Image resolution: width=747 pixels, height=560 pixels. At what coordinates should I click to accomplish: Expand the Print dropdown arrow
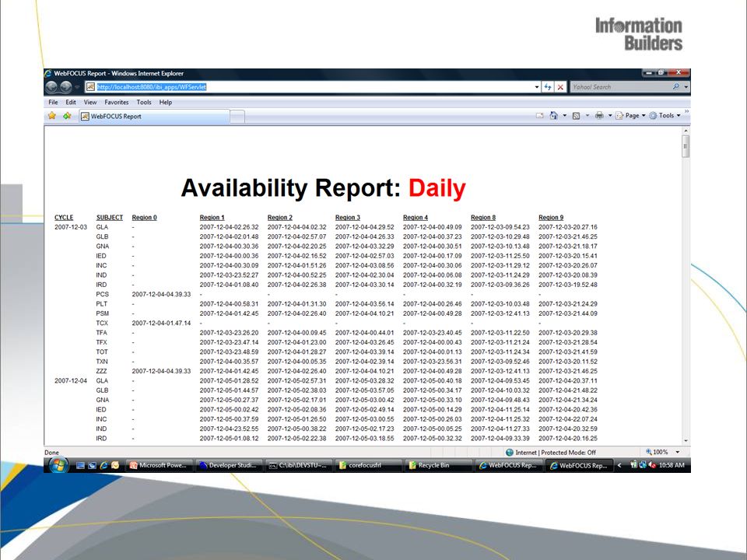coord(610,116)
